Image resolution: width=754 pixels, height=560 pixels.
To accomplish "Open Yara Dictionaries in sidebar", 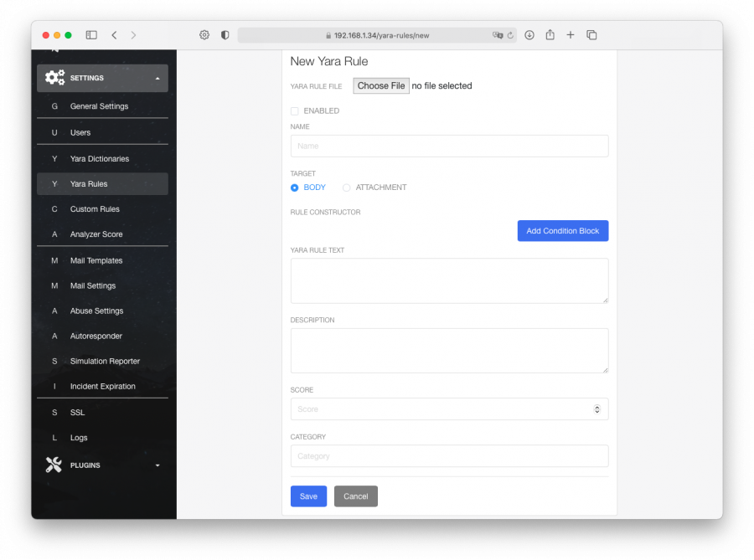I will tap(99, 159).
